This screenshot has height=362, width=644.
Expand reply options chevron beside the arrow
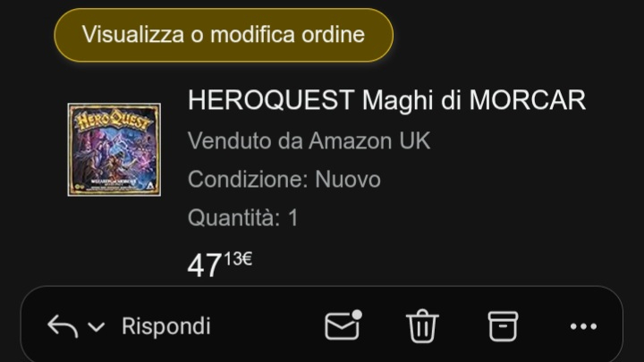coord(97,327)
